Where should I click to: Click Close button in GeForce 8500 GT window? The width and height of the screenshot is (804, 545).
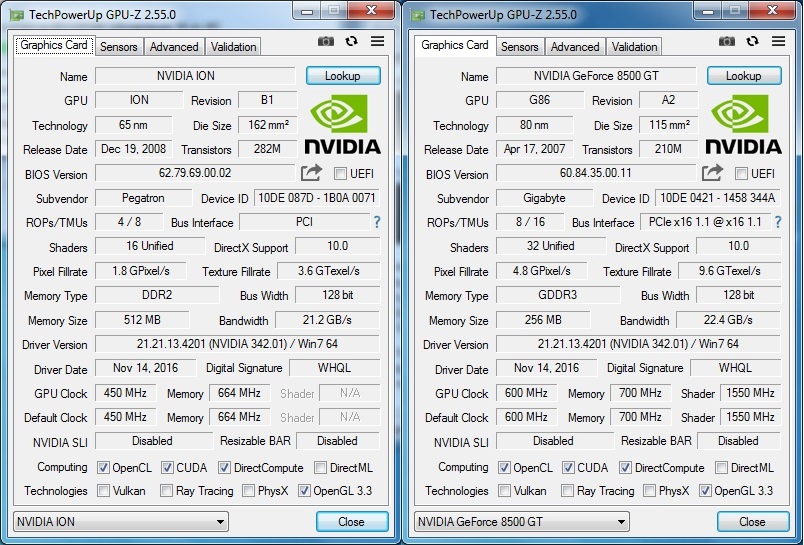tap(753, 522)
